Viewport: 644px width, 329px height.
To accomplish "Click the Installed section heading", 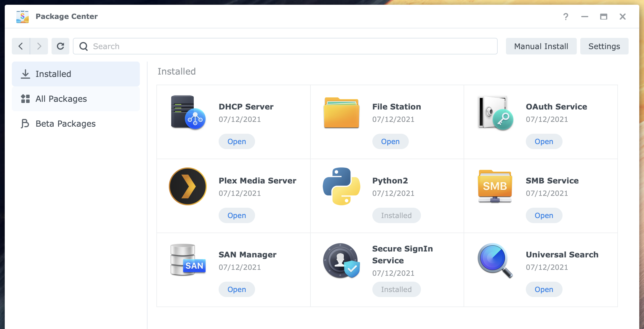I will tap(177, 71).
